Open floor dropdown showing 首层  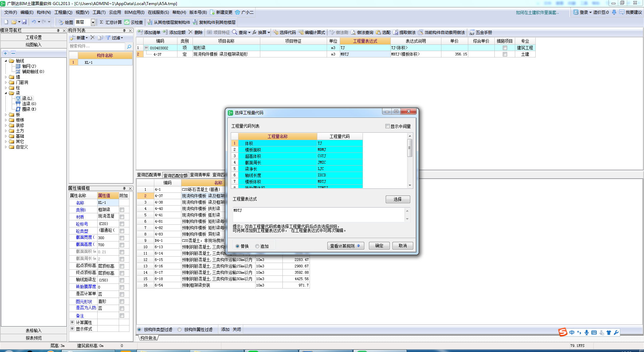tap(93, 22)
